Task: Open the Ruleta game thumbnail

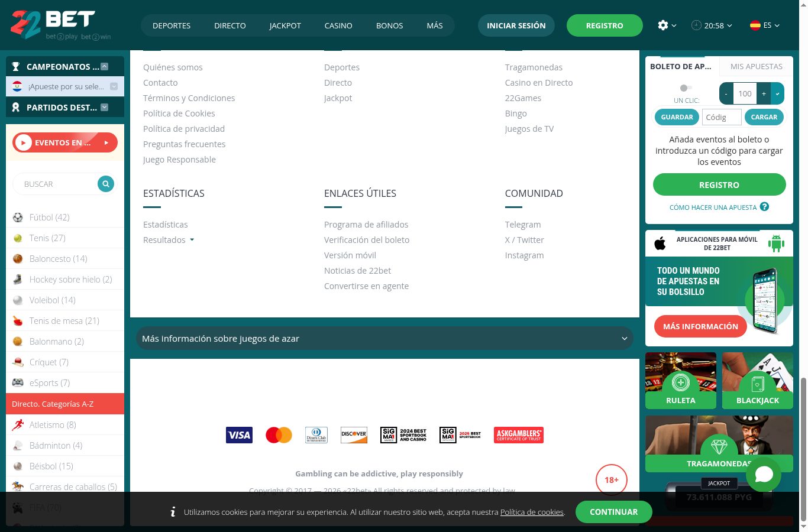Action: [681, 381]
